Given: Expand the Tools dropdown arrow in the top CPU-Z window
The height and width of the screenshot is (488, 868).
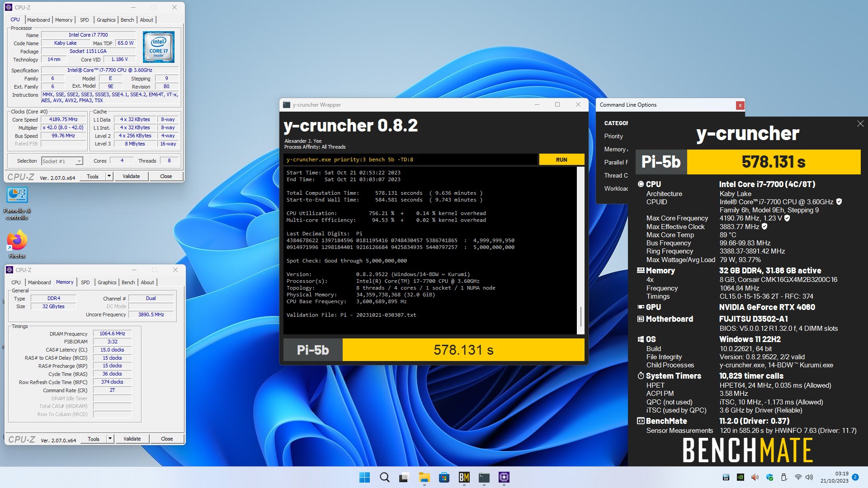Looking at the screenshot, I should pyautogui.click(x=109, y=176).
